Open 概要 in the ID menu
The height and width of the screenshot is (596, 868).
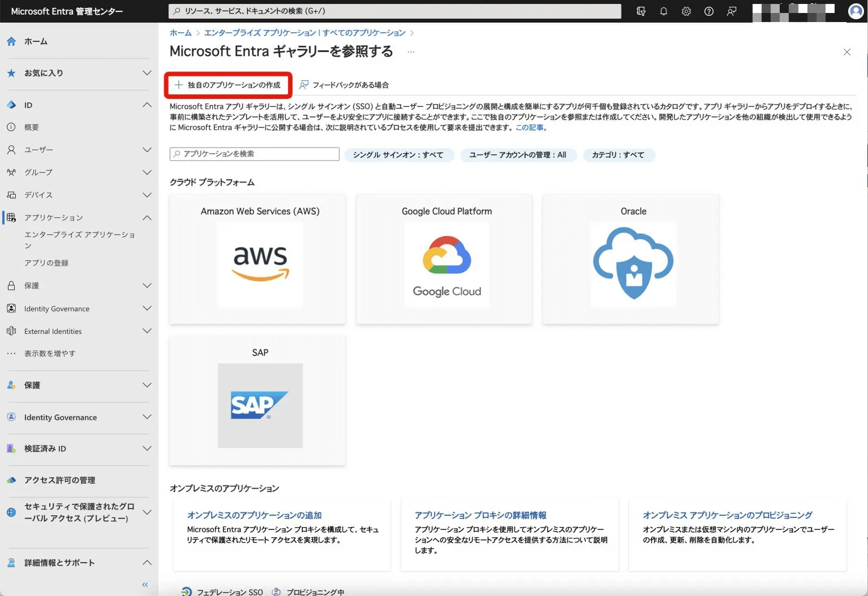click(x=32, y=127)
